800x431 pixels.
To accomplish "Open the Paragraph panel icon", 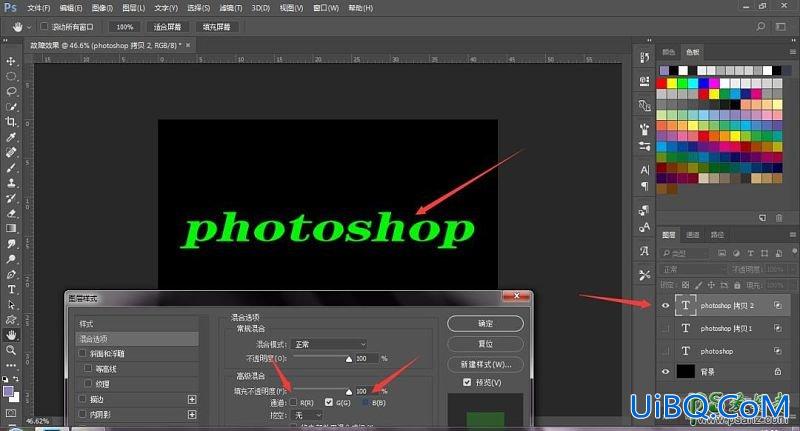I will pos(644,186).
